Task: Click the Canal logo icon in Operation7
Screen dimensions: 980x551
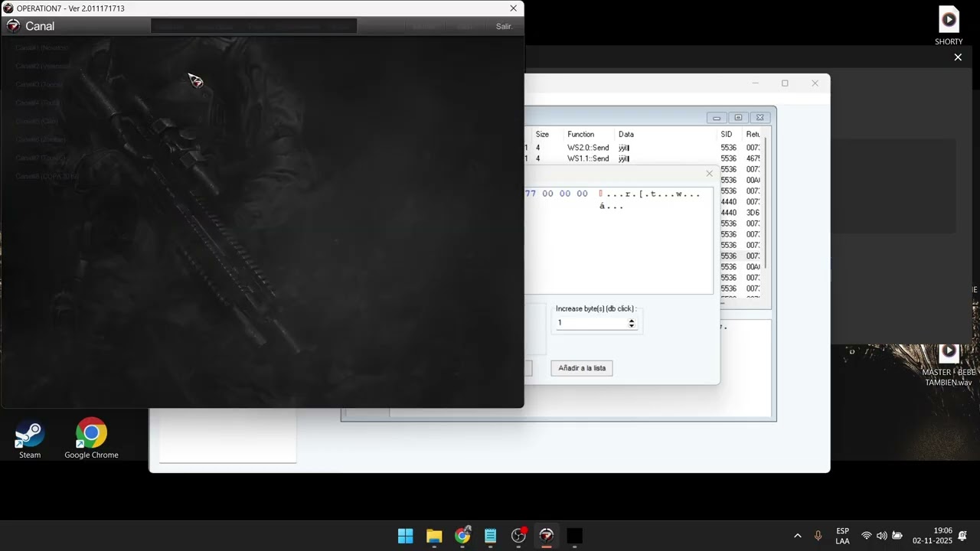Action: coord(13,26)
